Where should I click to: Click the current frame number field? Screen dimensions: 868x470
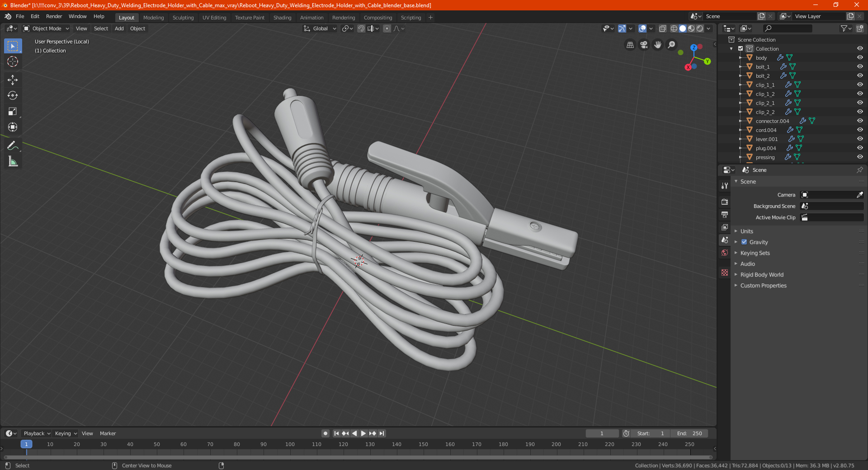[x=602, y=433]
